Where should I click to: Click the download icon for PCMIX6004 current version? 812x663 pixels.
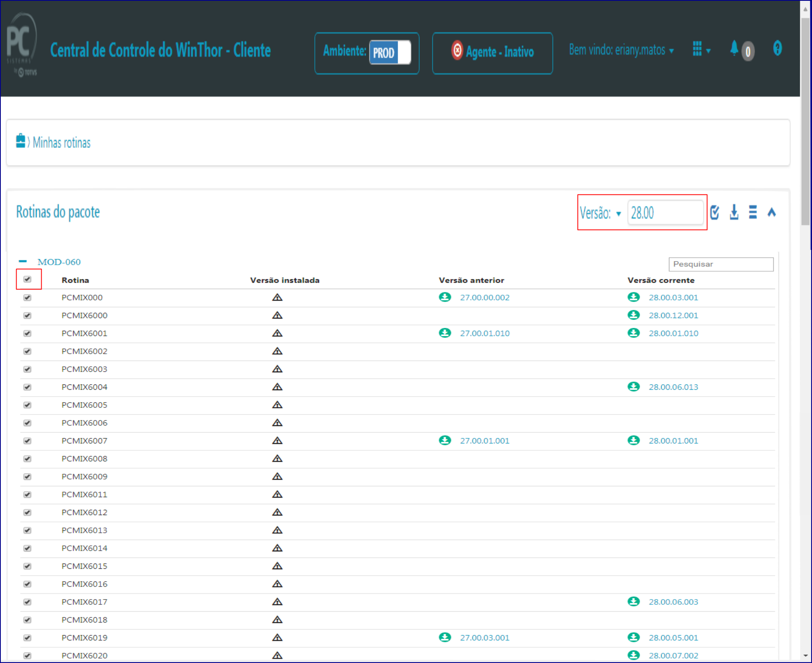click(633, 386)
